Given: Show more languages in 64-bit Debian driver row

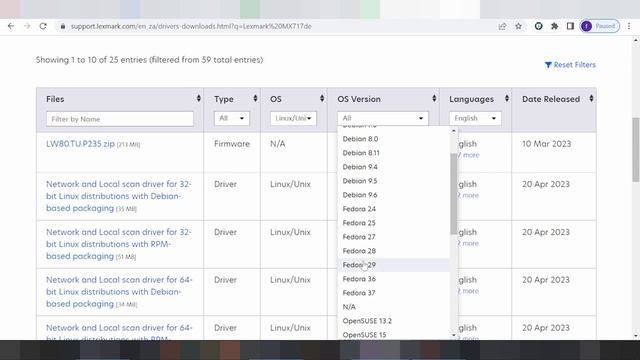Looking at the screenshot, I should click(468, 291).
